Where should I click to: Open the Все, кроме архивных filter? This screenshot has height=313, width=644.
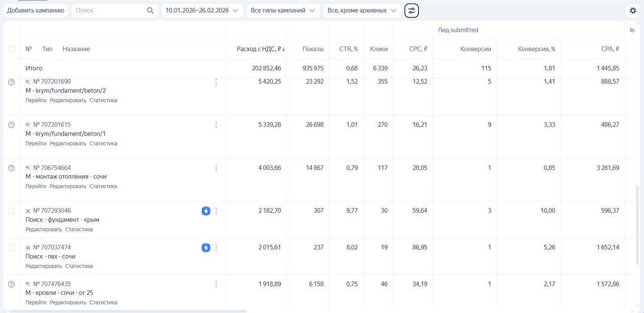362,11
